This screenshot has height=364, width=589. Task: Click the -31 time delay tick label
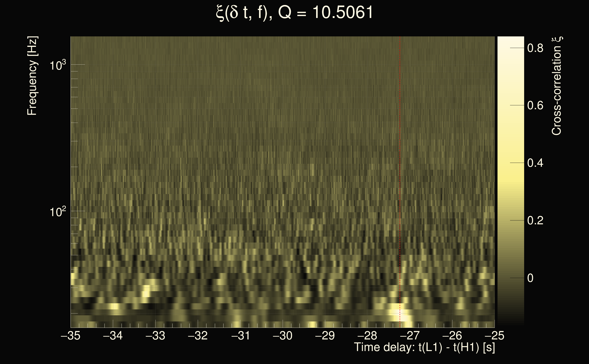pos(240,336)
